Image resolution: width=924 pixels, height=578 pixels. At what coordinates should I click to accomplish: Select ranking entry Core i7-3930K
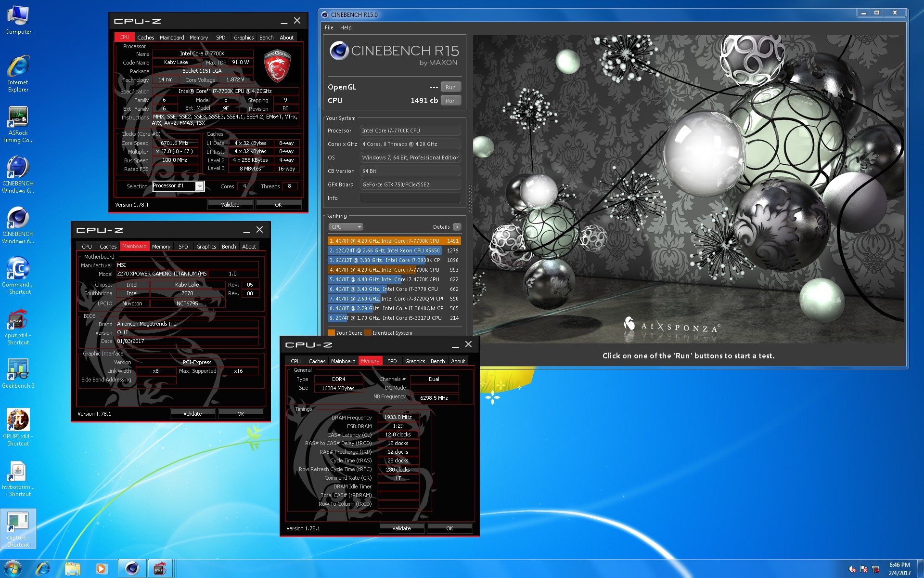(394, 260)
